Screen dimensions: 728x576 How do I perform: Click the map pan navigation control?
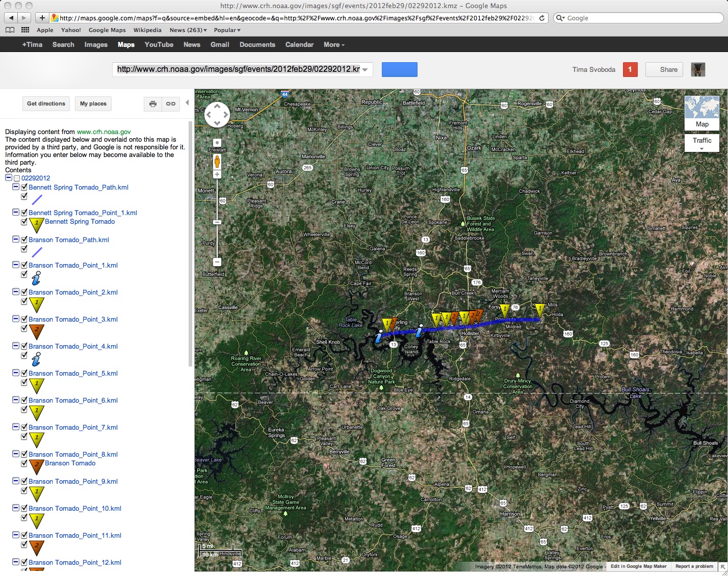click(x=217, y=115)
